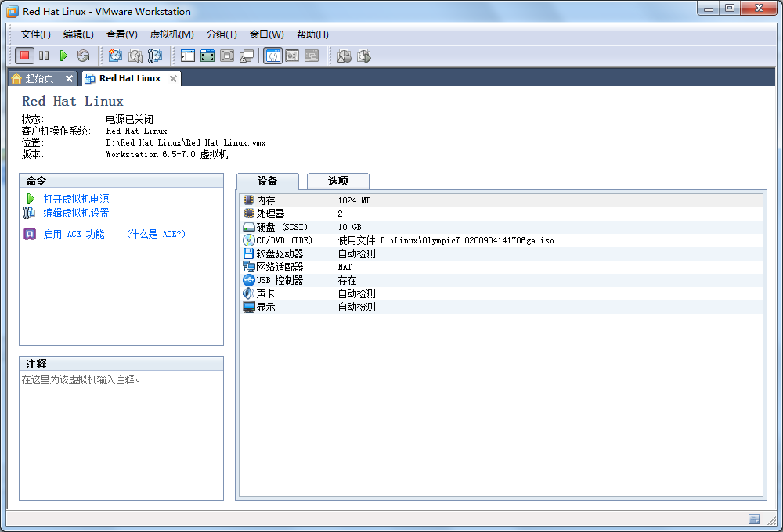Click the red Power Off toolbar button

24,56
